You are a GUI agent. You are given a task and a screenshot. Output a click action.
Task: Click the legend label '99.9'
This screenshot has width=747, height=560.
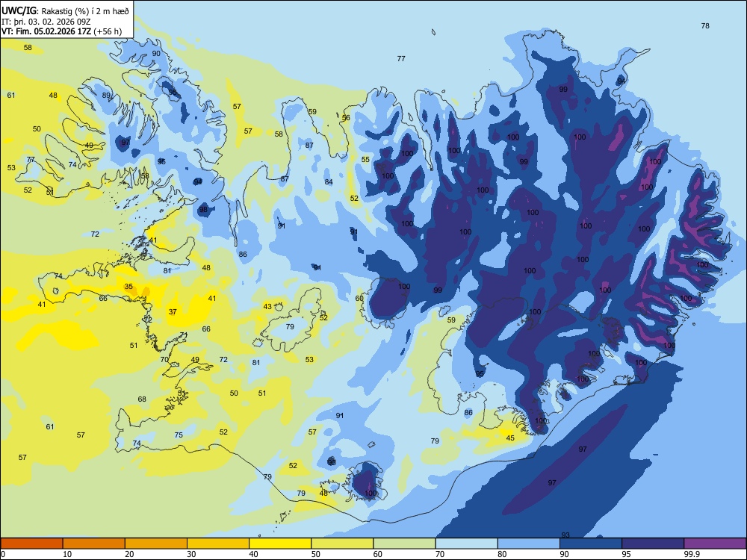691,554
